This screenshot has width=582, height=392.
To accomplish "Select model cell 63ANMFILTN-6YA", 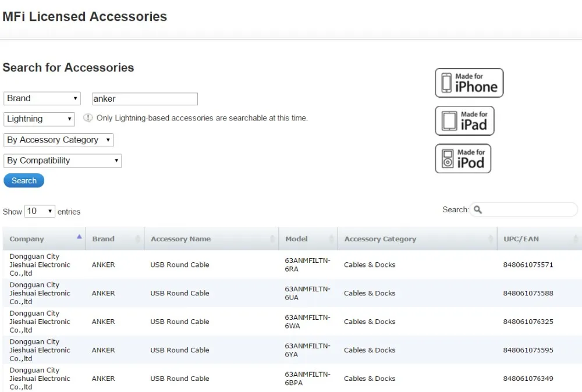I will tap(307, 350).
